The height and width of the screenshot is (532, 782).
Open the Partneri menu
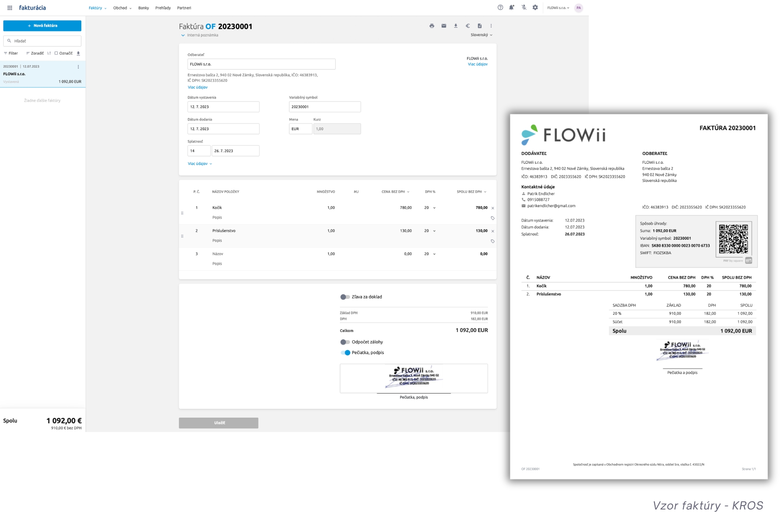(x=184, y=8)
